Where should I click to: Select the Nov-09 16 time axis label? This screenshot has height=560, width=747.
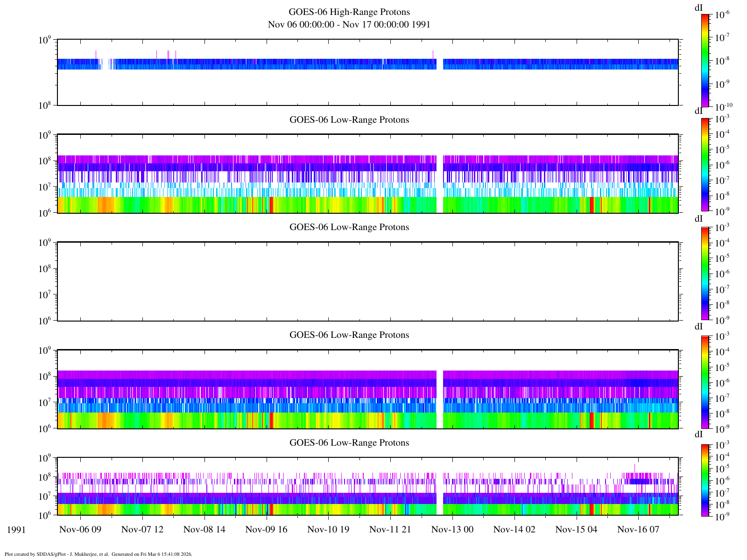click(267, 529)
